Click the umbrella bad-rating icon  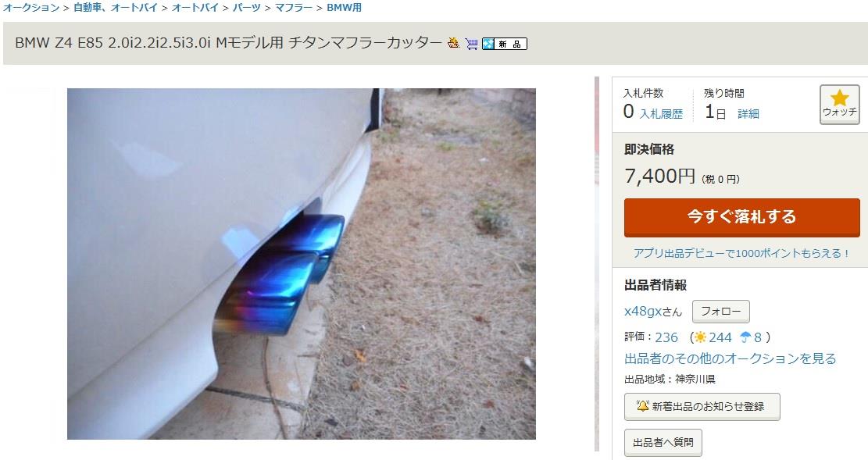click(x=745, y=337)
